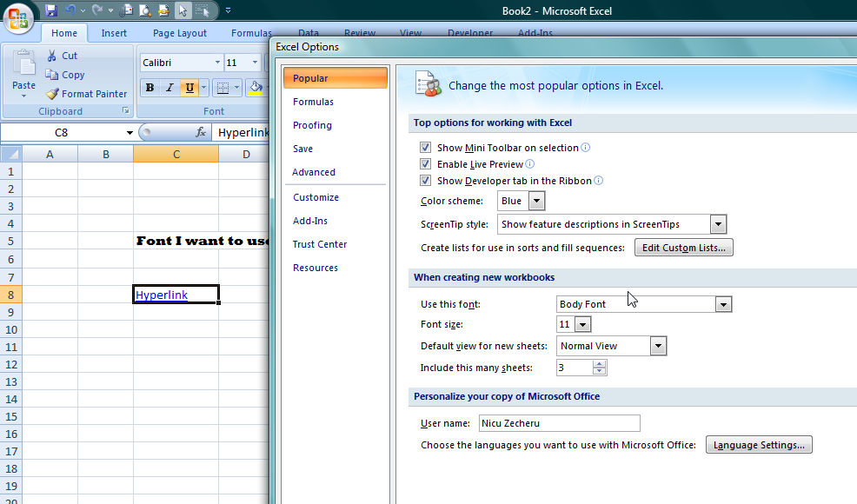Image resolution: width=857 pixels, height=504 pixels.
Task: Click the Cut scissors icon
Action: tap(52, 56)
